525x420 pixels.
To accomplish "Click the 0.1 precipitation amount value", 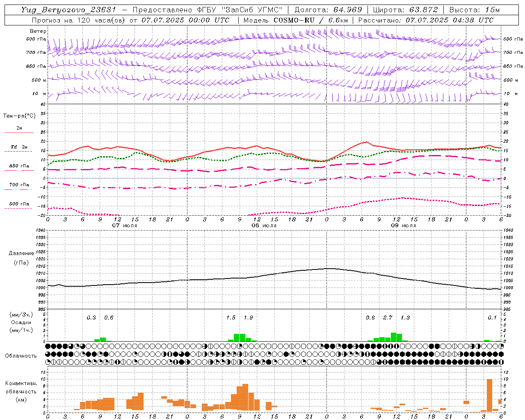I will (x=492, y=317).
